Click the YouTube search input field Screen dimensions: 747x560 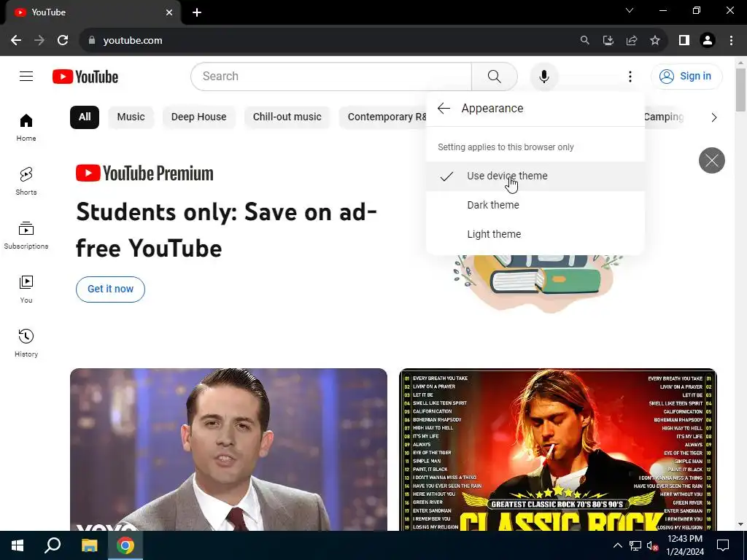[331, 76]
